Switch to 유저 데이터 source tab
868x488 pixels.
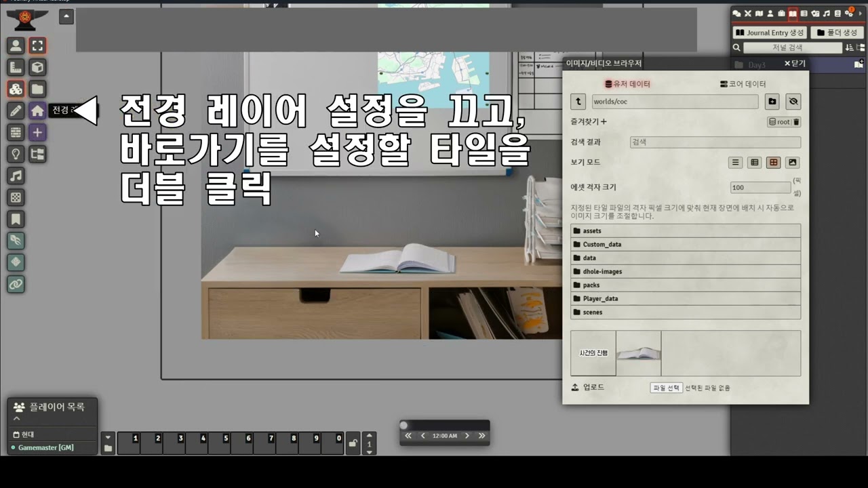[x=627, y=84]
